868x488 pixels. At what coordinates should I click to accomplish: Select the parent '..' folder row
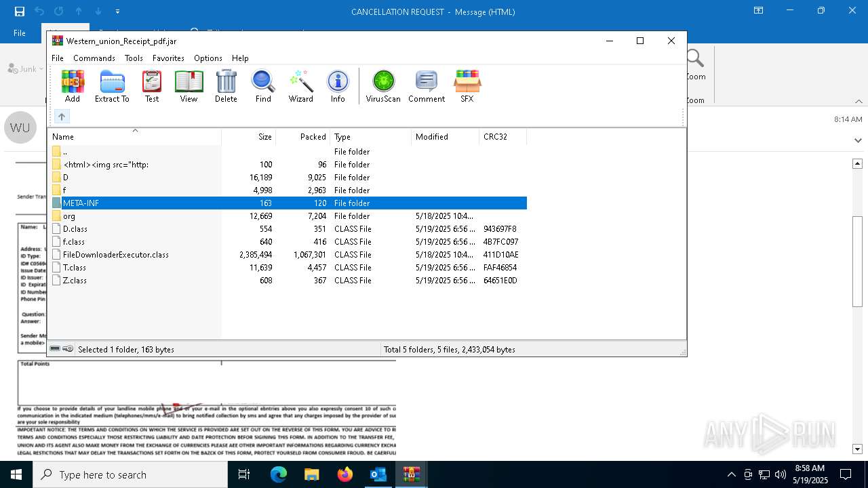[x=288, y=151]
